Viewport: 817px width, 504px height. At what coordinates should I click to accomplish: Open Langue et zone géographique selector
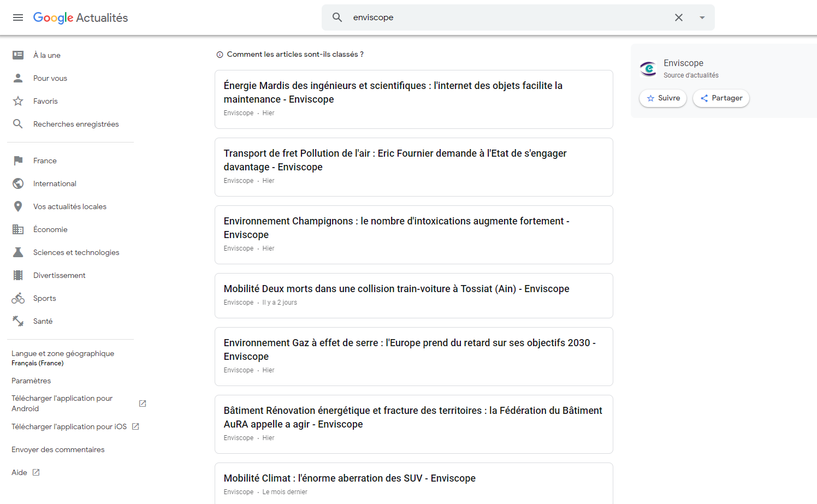click(63, 358)
